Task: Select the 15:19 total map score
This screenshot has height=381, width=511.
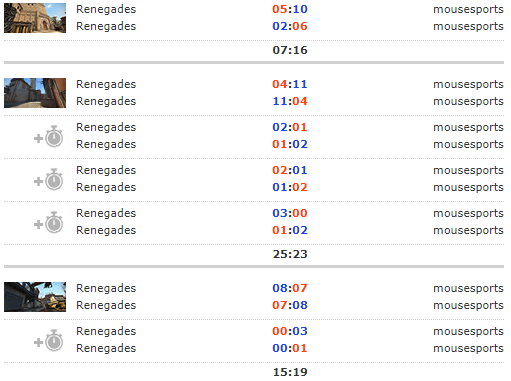Action: 290,372
